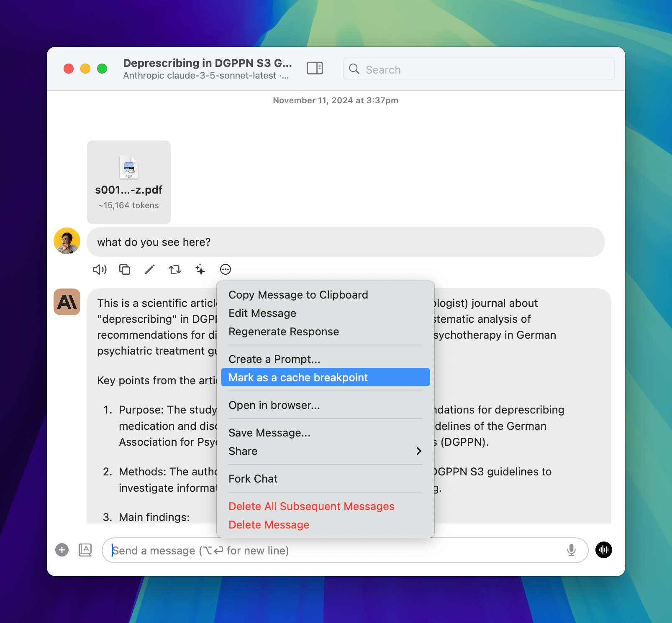Click the read aloud speaker icon
This screenshot has width=672, height=623.
point(100,270)
